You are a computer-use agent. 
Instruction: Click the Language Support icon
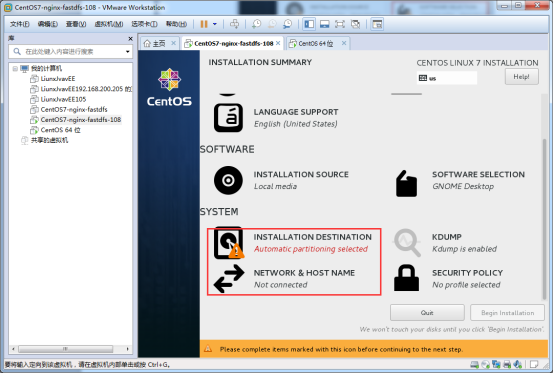[x=228, y=117]
